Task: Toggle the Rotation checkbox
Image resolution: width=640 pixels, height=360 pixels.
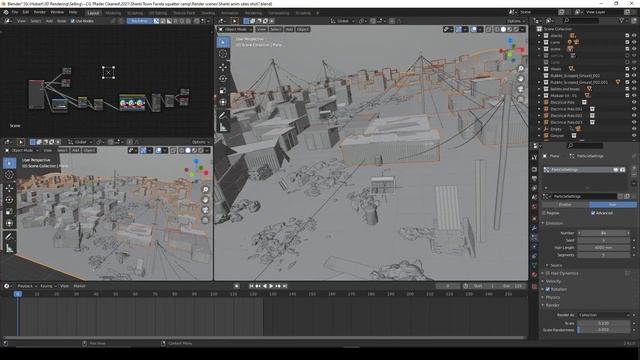Action: tap(548, 289)
